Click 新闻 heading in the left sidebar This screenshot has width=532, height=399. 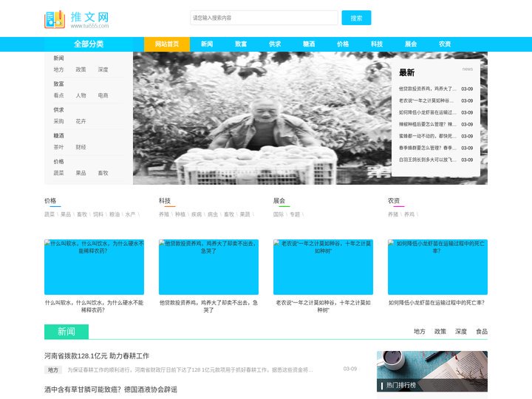pos(58,58)
